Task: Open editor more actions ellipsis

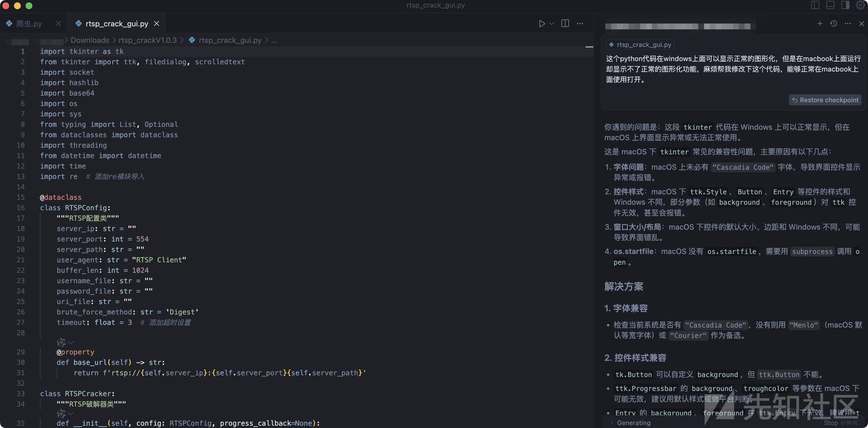Action: (x=580, y=23)
